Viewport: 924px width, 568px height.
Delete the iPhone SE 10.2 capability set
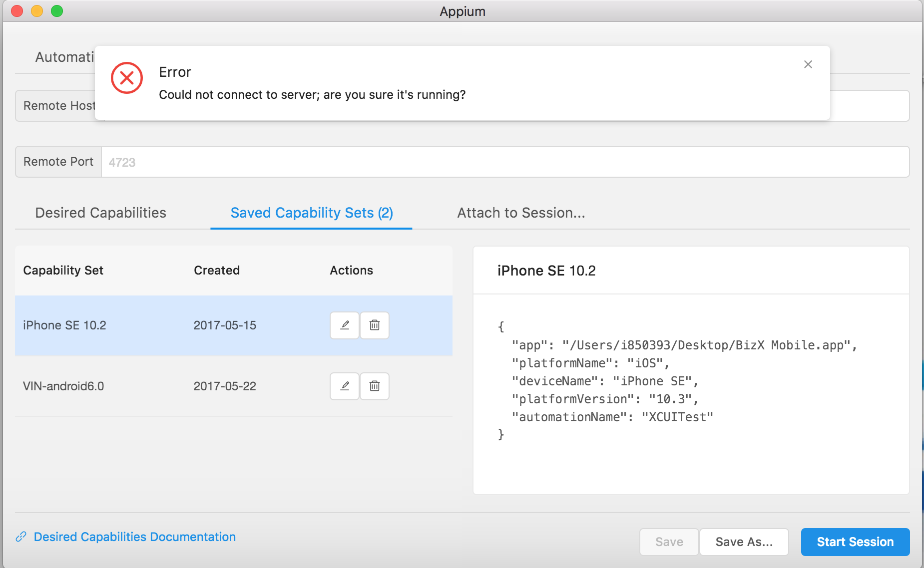pos(375,325)
